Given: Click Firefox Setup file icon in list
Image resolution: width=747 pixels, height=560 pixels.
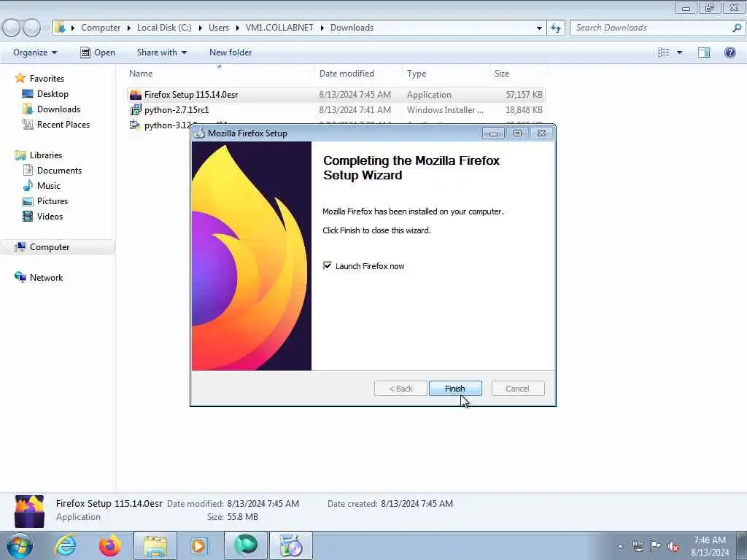Looking at the screenshot, I should coord(135,94).
